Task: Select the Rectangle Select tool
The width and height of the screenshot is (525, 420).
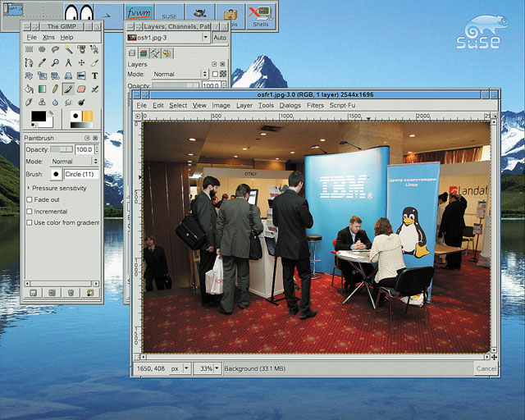Action: pyautogui.click(x=29, y=49)
